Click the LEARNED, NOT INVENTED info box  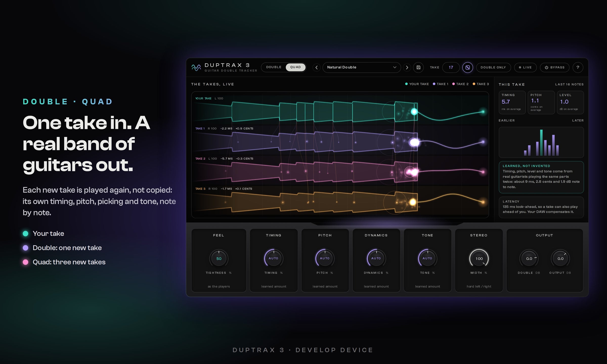(x=541, y=177)
